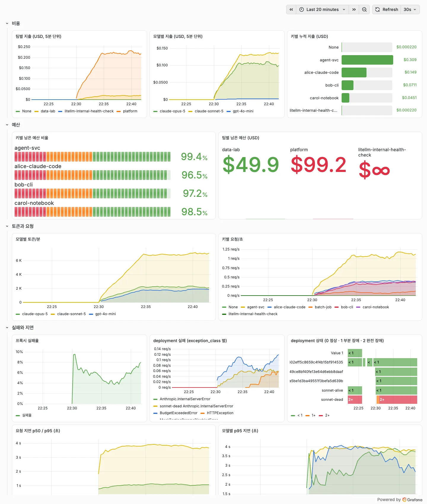This screenshot has height=504, width=427.
Task: Open the 키별 남은 예산 비율 panel title
Action: point(32,138)
